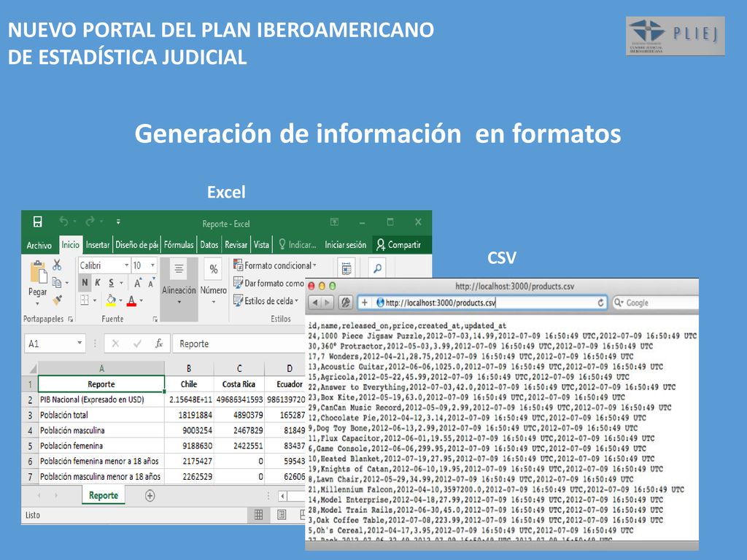Click Dar formato como tabla
Viewport: 747px width, 560px height.
269,283
